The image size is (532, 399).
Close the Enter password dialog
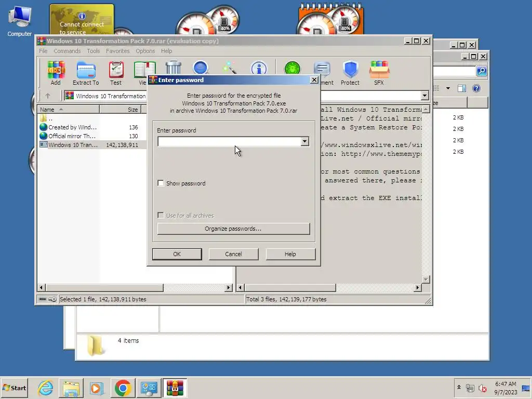(x=314, y=79)
